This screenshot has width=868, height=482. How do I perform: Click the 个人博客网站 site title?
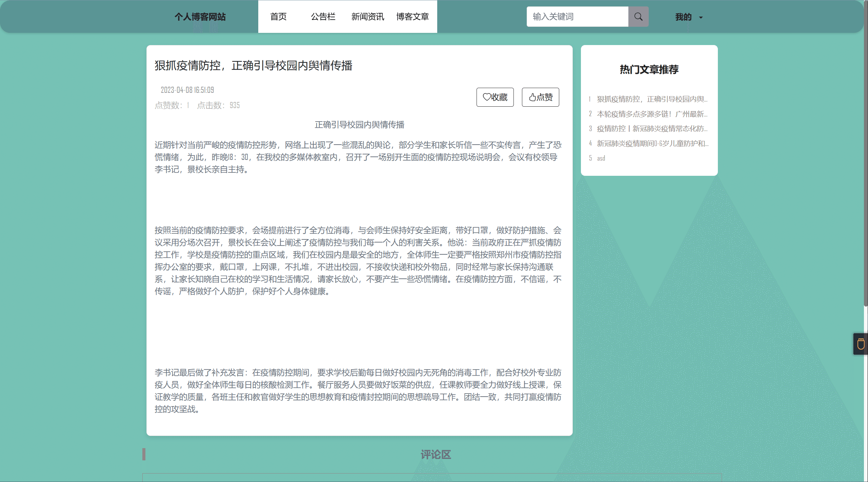(x=200, y=17)
